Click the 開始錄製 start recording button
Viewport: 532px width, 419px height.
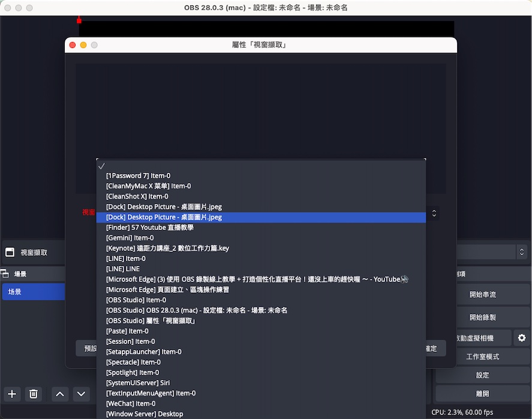482,318
